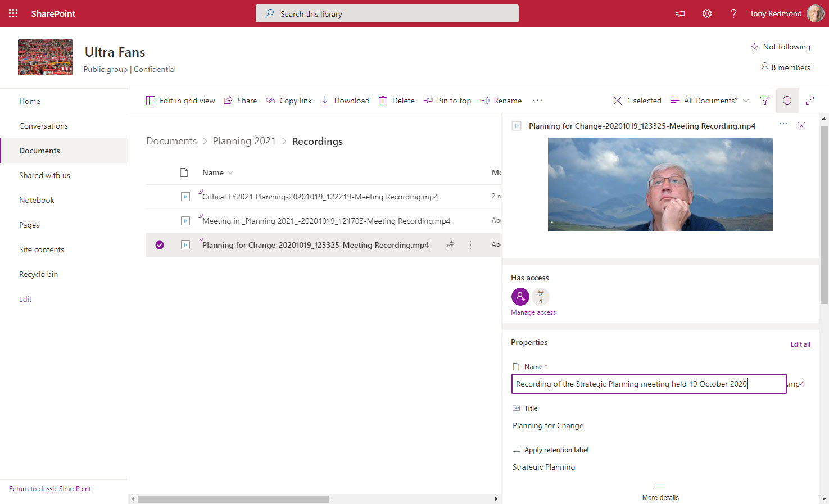Click the megaphone notifications icon
The height and width of the screenshot is (504, 829).
pyautogui.click(x=680, y=13)
